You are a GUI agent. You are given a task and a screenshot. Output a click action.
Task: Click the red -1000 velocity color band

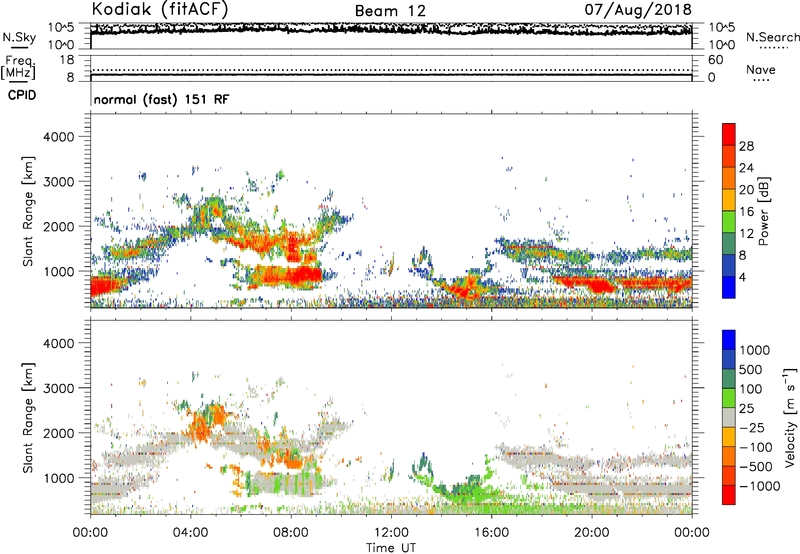tap(729, 495)
